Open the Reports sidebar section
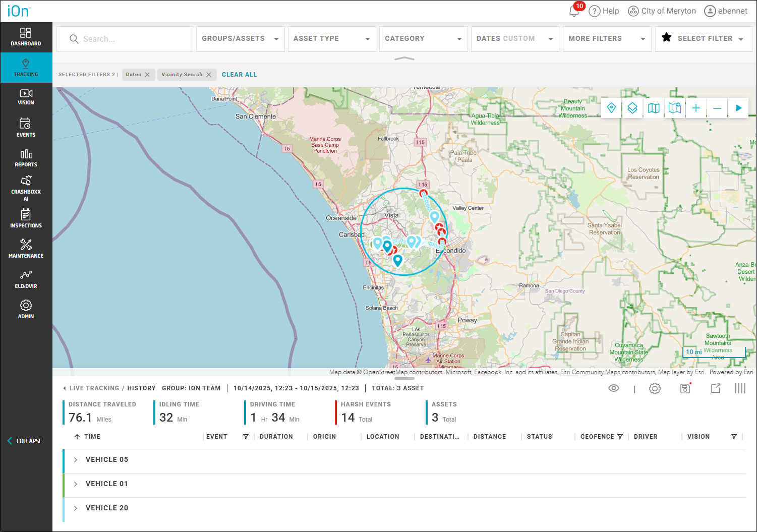 26,158
